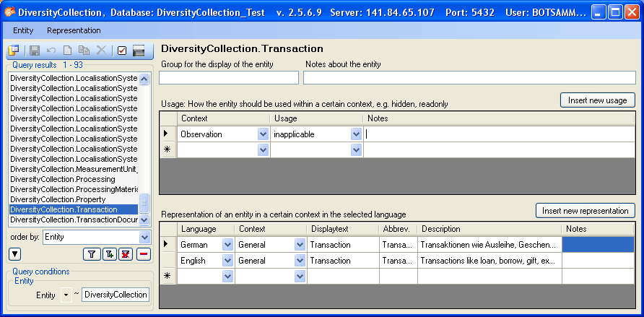Screen dimensions: 644x317
Task: Open the English language dropdown
Action: (228, 261)
